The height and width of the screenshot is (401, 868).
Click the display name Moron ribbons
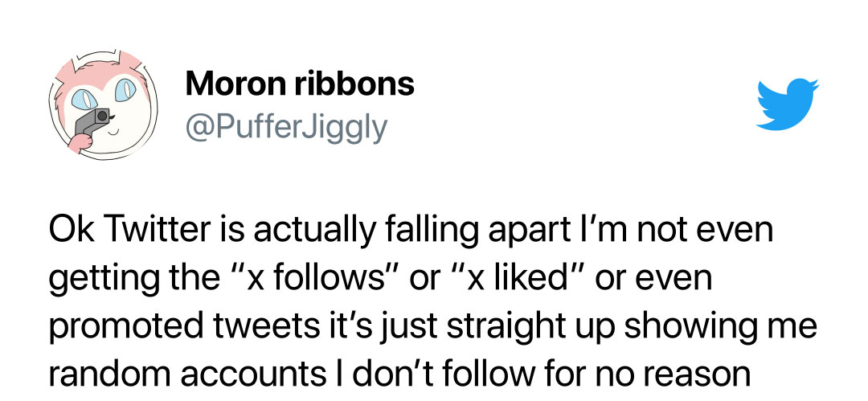point(299,84)
